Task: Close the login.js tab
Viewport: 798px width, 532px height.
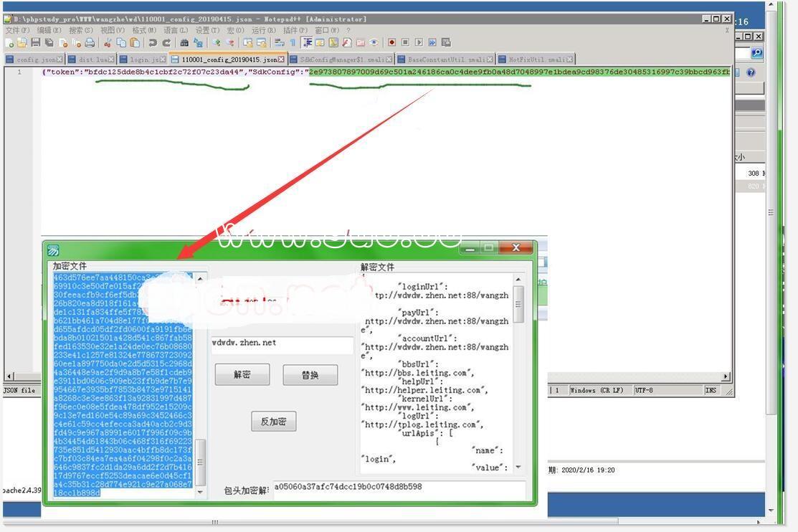Action: pos(163,60)
